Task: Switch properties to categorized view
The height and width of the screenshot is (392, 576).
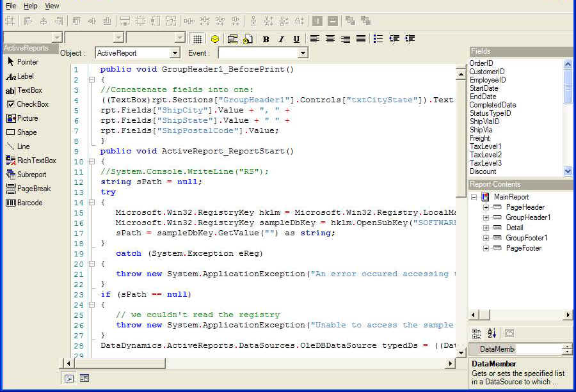Action: (x=476, y=333)
